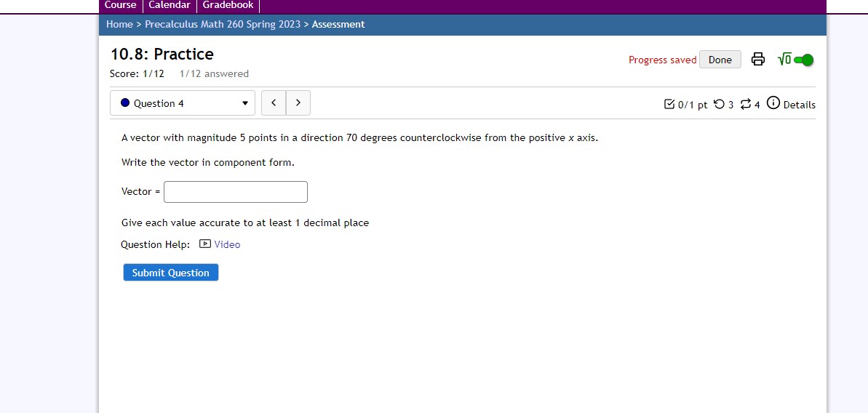Click the video play icon
The height and width of the screenshot is (413, 868).
pos(205,244)
